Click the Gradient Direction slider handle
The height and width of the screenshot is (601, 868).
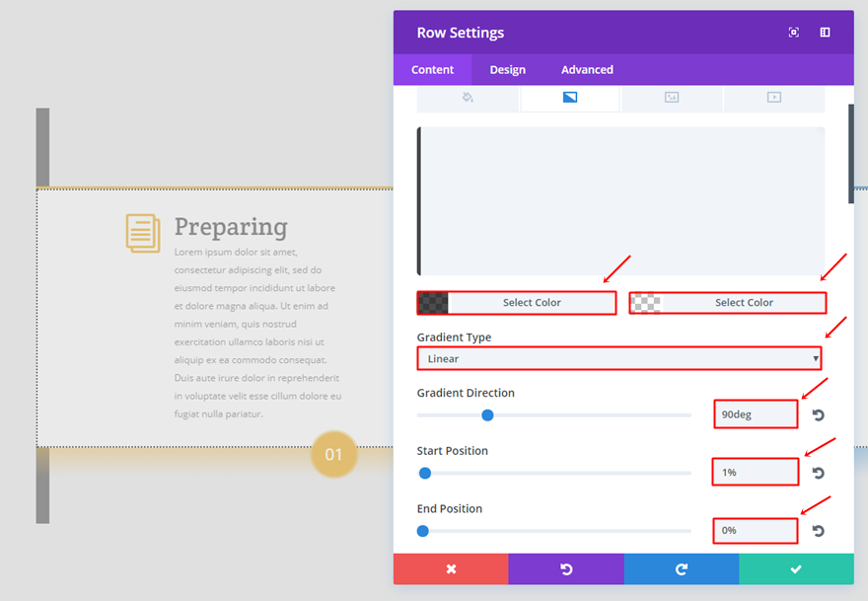[x=487, y=414]
